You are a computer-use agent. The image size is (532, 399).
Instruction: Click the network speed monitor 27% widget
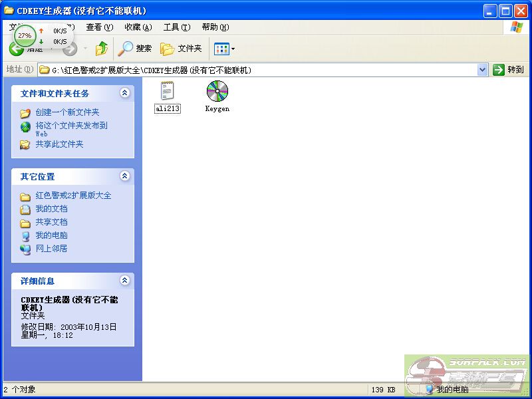click(25, 35)
